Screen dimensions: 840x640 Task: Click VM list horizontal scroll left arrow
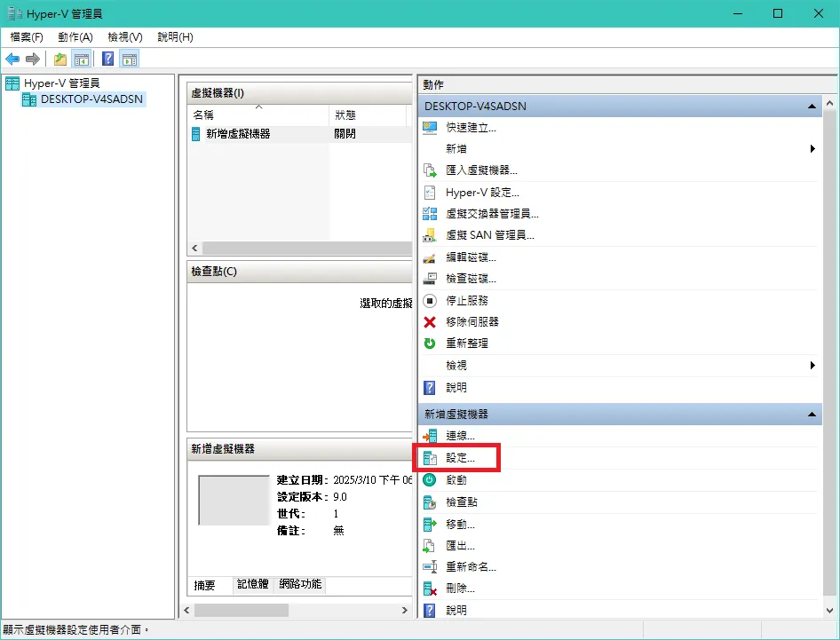pos(194,248)
